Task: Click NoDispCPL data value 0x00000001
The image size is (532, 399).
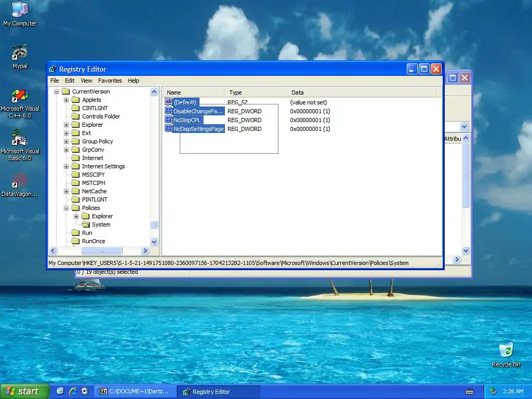Action: (310, 120)
